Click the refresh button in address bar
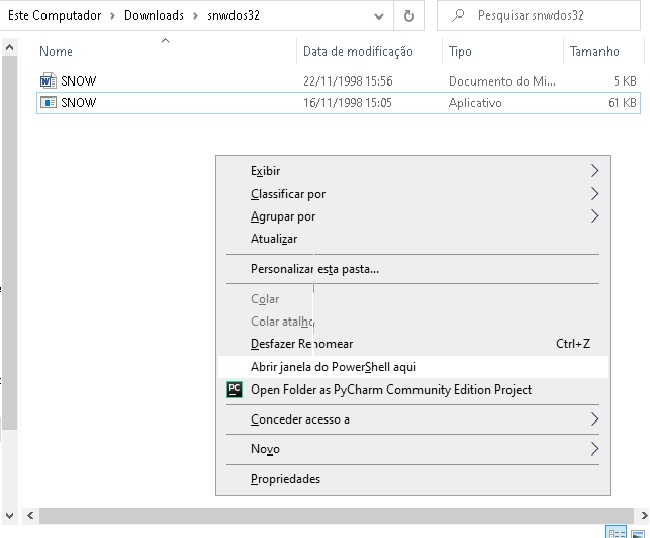The image size is (650, 538). 409,16
